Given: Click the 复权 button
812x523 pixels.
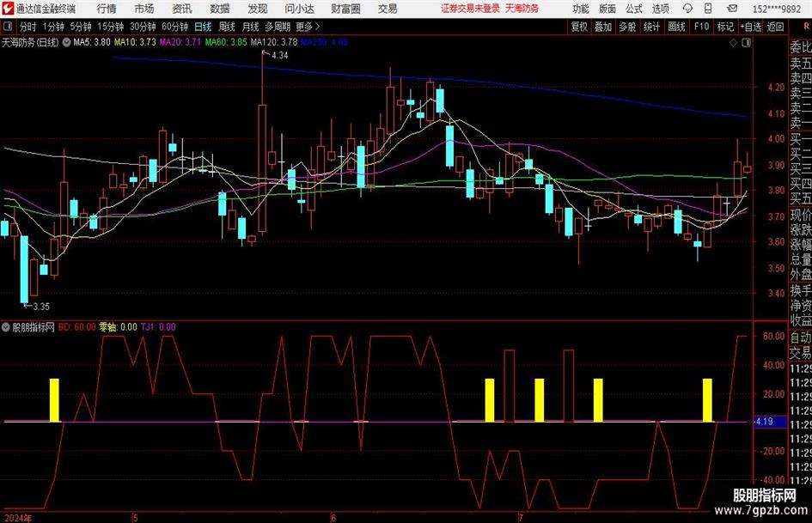Looking at the screenshot, I should [x=579, y=27].
